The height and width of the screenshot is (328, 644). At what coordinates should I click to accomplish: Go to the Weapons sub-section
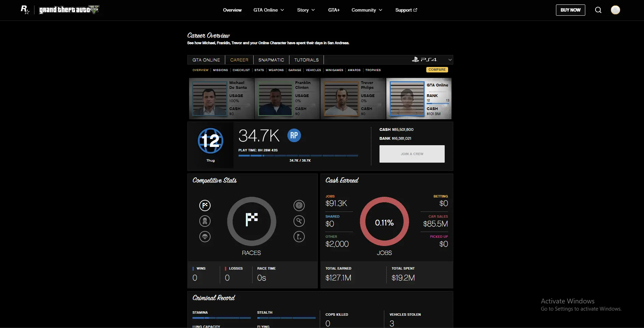(276, 70)
